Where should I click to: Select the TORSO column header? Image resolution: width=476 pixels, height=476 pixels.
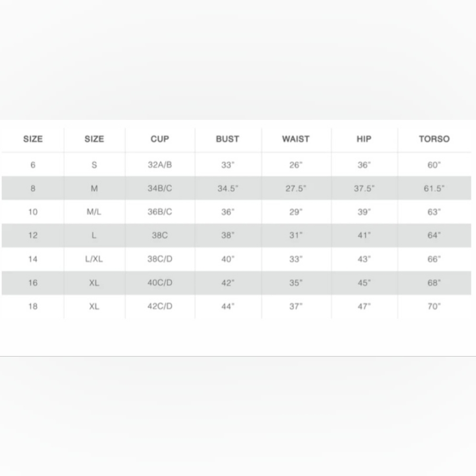[x=434, y=139]
